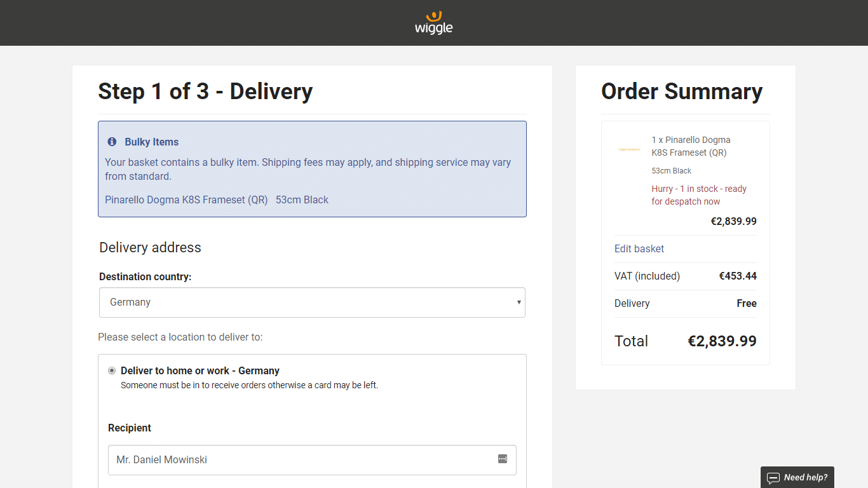
Task: Click the 'Delivery address' heading
Action: (150, 248)
